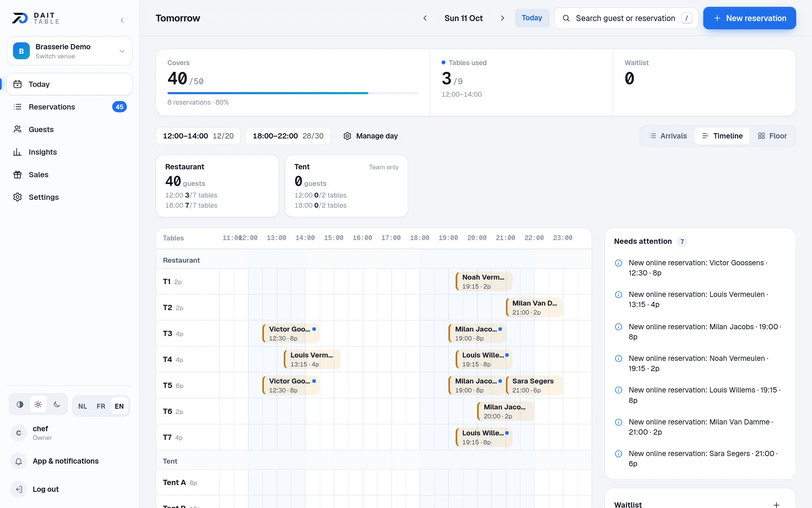
Task: Open the Tent area card
Action: 346,186
